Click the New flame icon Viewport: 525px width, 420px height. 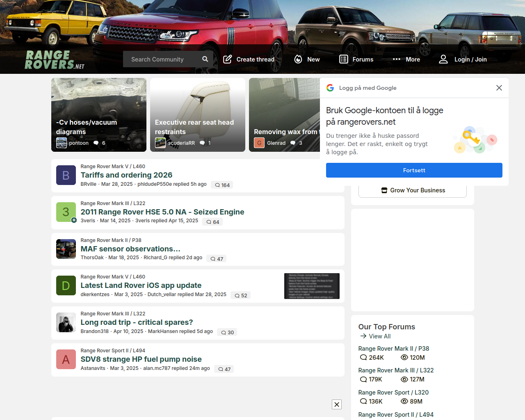(298, 59)
